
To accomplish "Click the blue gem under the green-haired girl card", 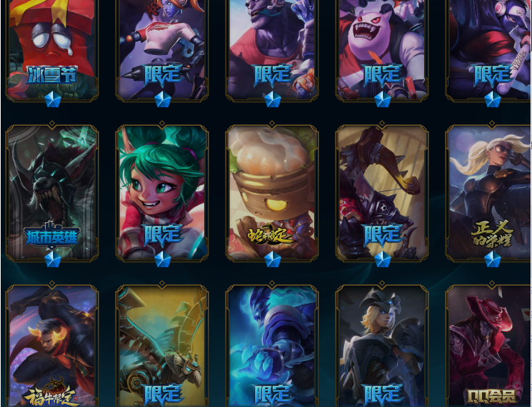I will coord(163,259).
